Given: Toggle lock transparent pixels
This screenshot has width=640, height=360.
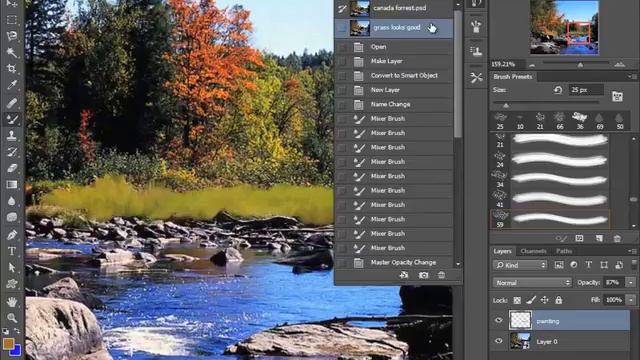Looking at the screenshot, I should 517,300.
